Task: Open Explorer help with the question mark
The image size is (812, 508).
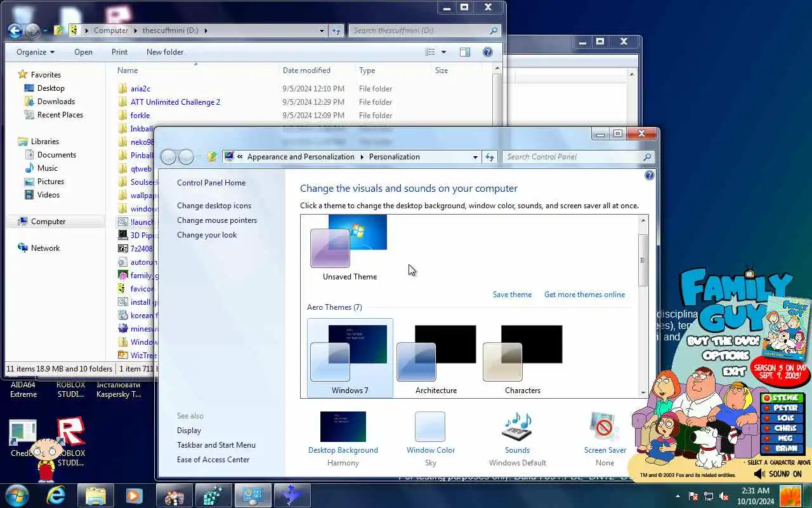Action: 488,52
